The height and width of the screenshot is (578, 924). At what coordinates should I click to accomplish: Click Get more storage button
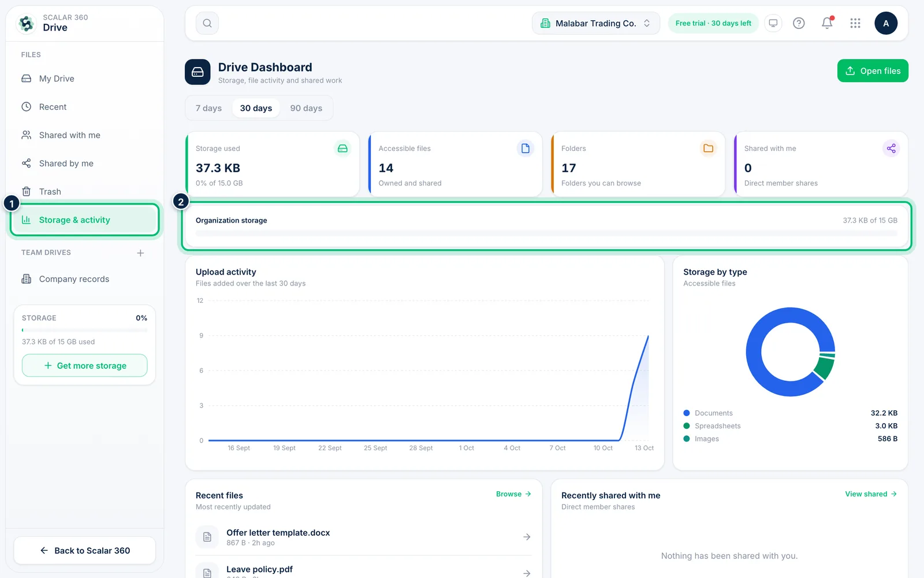(x=84, y=366)
